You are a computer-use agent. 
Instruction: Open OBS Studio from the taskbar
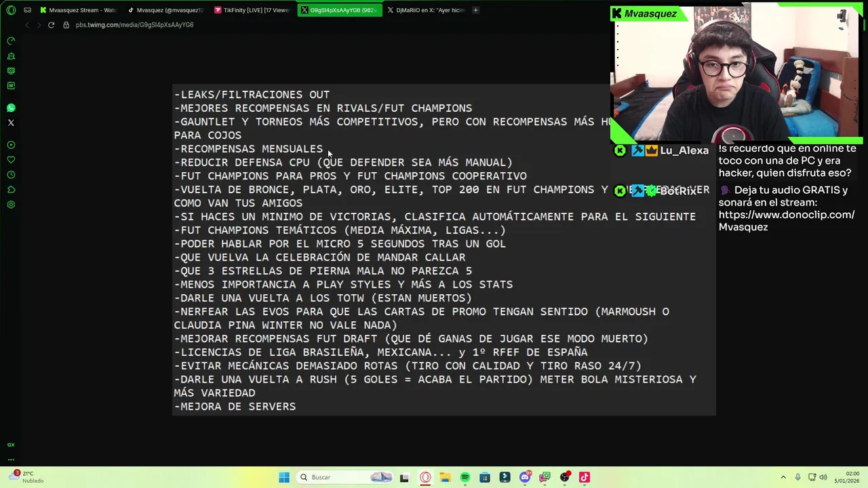565,477
